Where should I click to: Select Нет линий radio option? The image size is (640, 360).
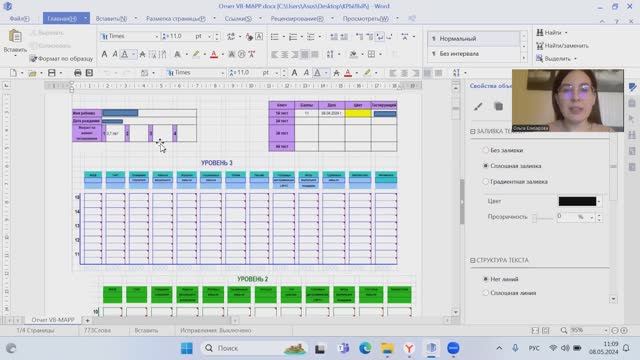(x=485, y=279)
